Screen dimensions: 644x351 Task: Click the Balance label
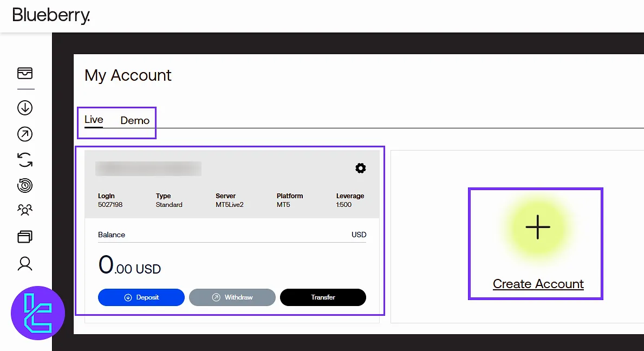coord(111,235)
